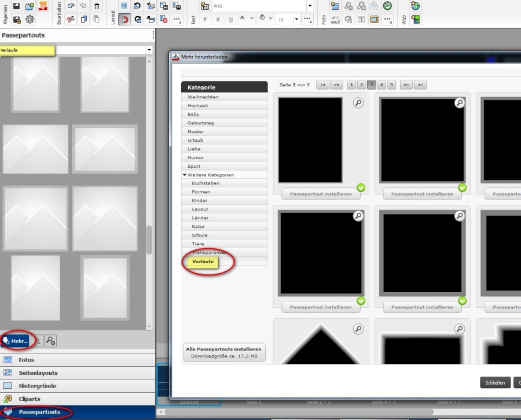Open the font size 16 dropdown
521x420 pixels.
tap(296, 19)
